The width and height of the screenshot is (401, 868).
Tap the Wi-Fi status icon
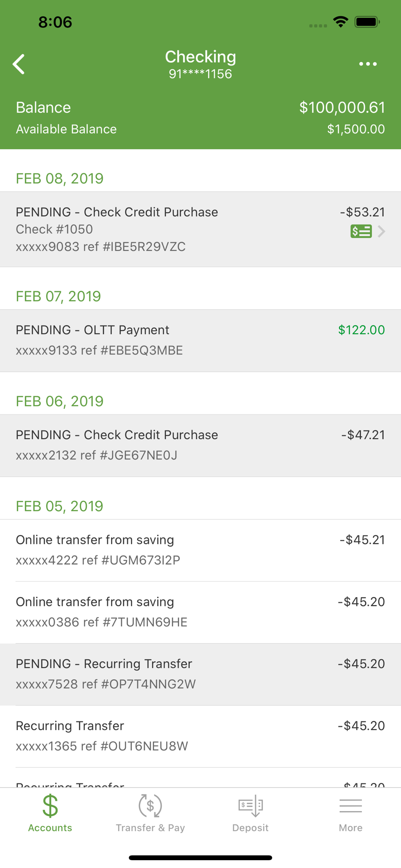tap(341, 22)
